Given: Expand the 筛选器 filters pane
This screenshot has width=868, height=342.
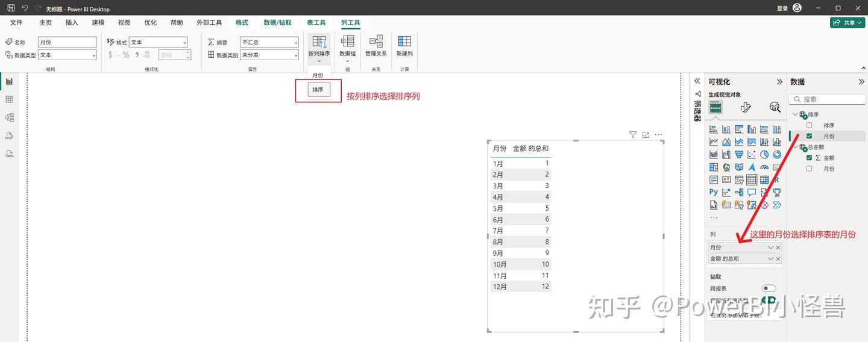Looking at the screenshot, I should (697, 81).
